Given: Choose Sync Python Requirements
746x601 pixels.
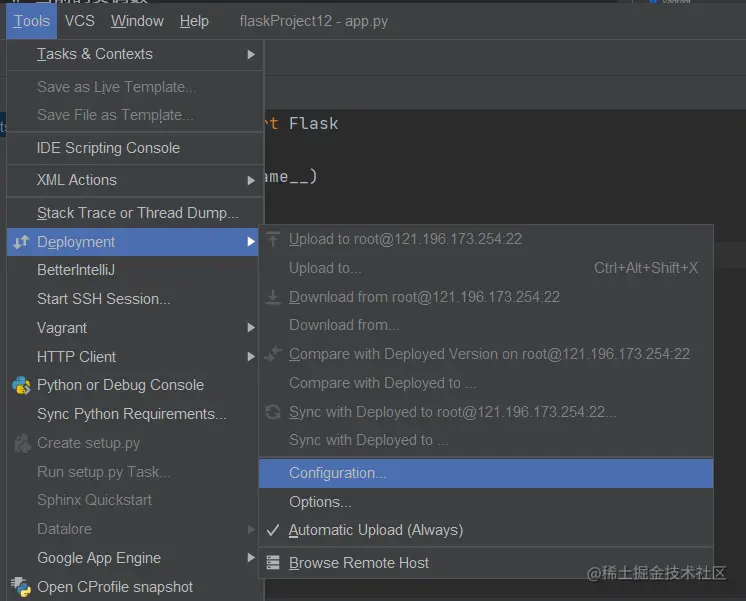Looking at the screenshot, I should (x=133, y=414).
